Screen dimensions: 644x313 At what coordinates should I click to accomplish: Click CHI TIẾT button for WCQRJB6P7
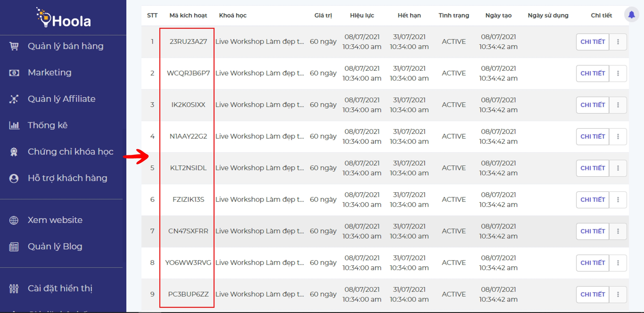coord(593,73)
